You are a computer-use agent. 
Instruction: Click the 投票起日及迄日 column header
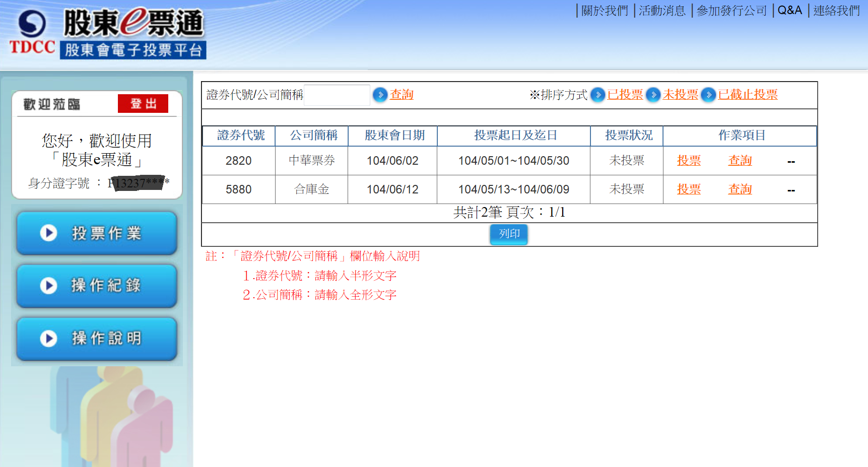click(x=514, y=136)
